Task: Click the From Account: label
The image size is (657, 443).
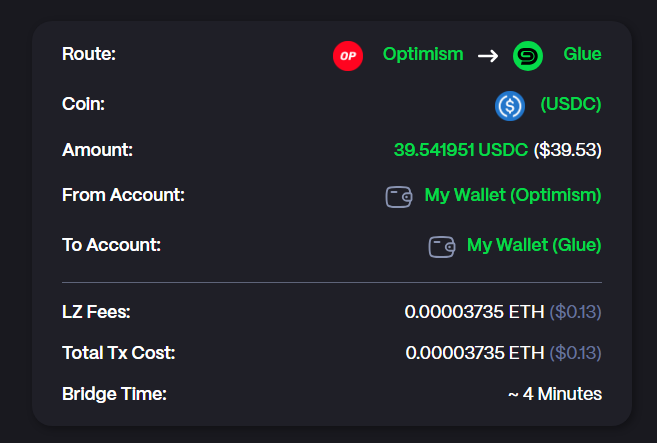Action: tap(123, 195)
